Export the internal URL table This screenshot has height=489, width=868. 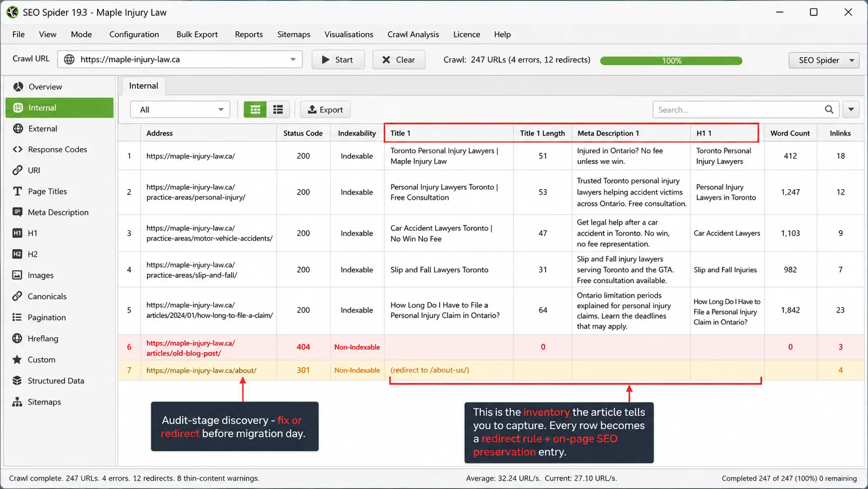click(325, 110)
